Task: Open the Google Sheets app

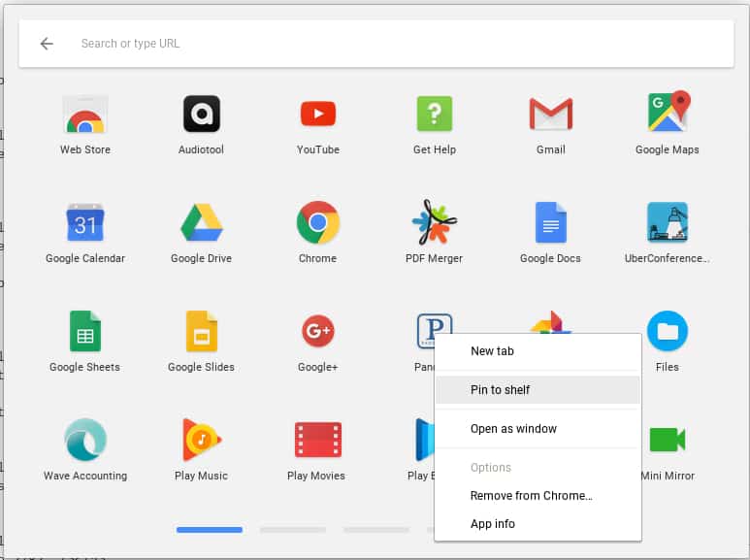Action: [85, 331]
